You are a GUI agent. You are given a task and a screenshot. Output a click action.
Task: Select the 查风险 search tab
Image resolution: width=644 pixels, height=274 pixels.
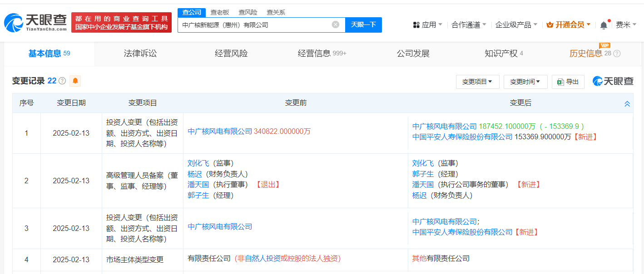tap(248, 13)
